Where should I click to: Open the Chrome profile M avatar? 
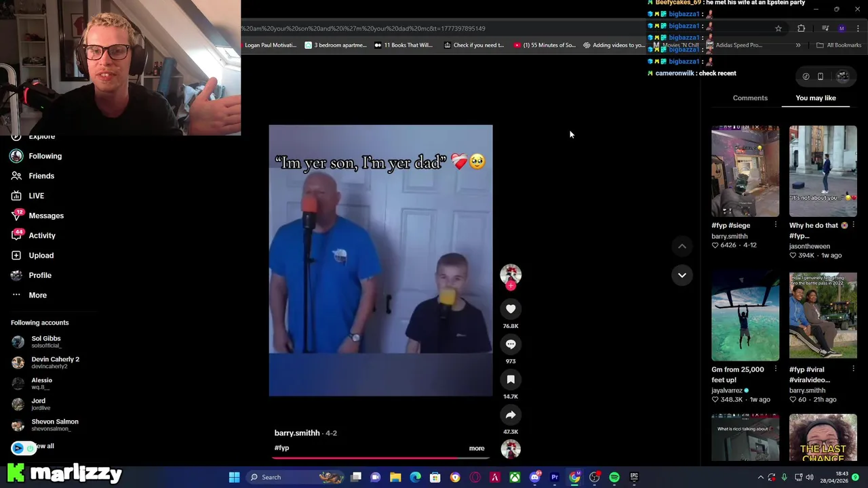842,28
